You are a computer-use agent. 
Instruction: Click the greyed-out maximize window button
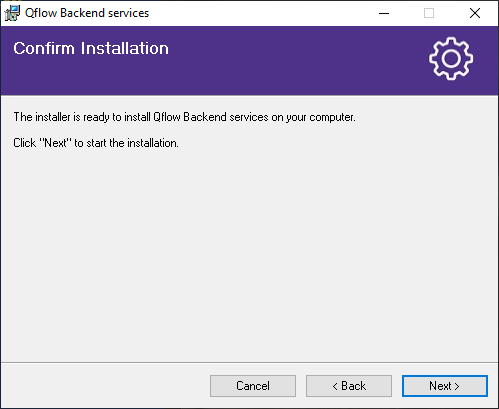429,13
